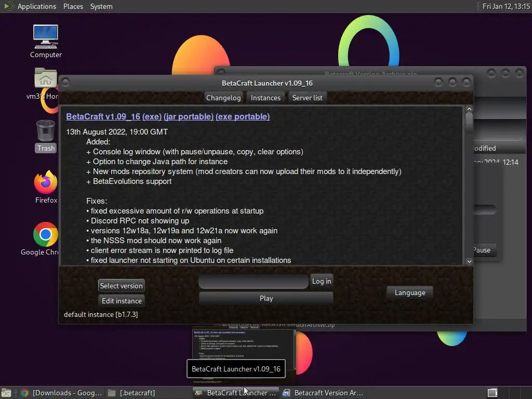Switch to the Server list tab
The image size is (532, 399).
(x=307, y=98)
